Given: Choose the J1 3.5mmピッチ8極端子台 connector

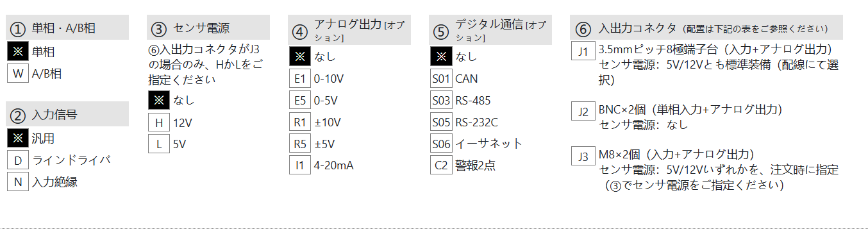Looking at the screenshot, I should pyautogui.click(x=583, y=51).
